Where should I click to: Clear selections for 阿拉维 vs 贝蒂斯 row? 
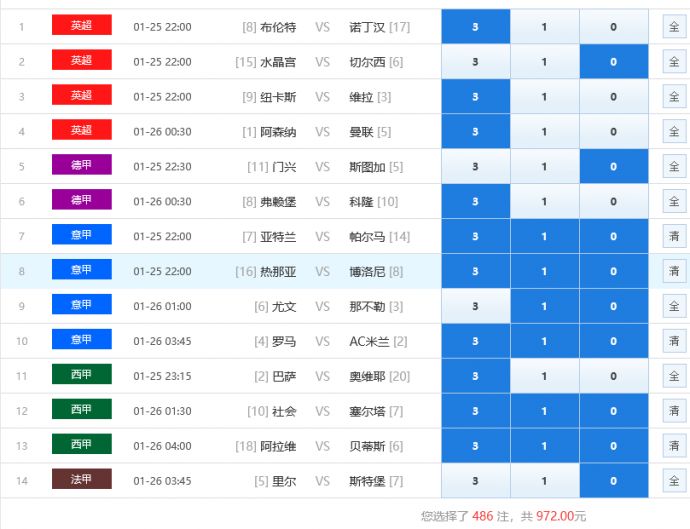pyautogui.click(x=673, y=446)
